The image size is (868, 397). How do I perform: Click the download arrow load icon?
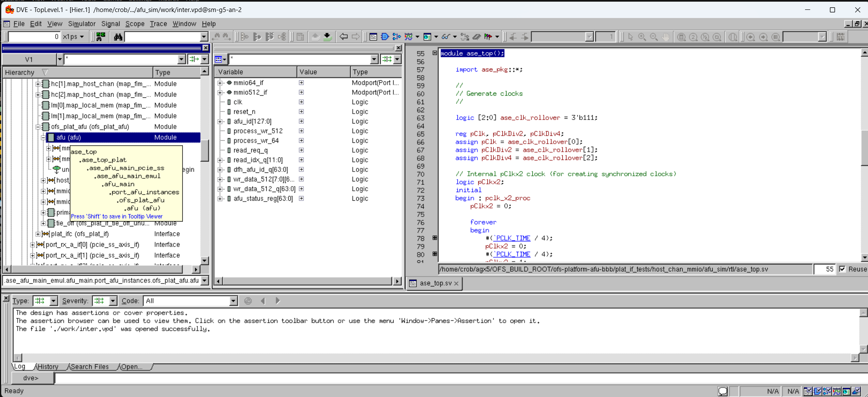(x=327, y=37)
